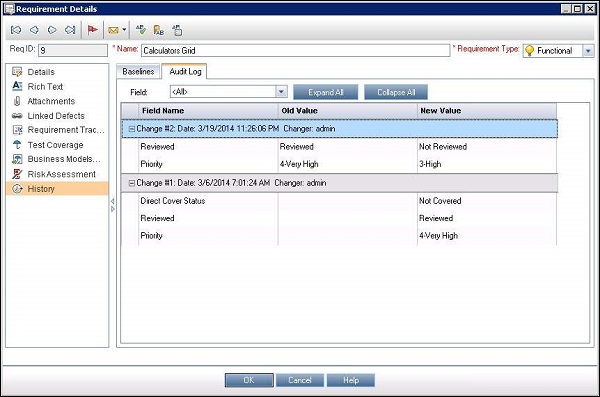This screenshot has height=397, width=600.
Task: Open the Field filter dropdown
Action: (281, 91)
